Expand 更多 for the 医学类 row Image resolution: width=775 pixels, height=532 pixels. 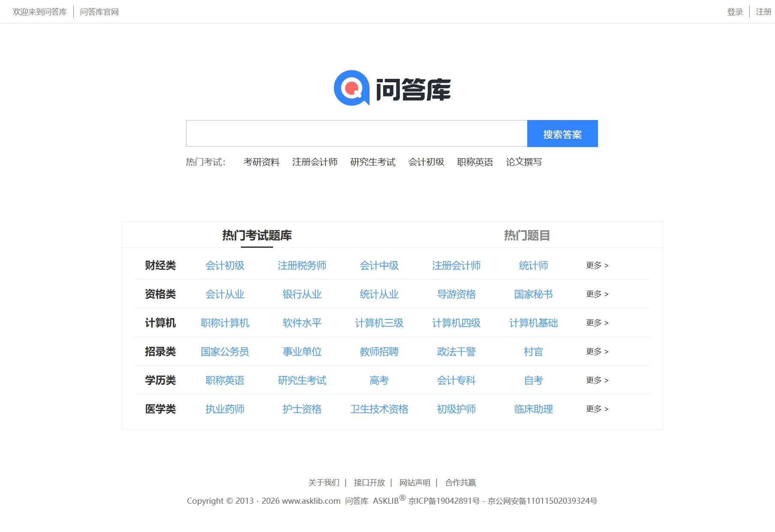point(596,409)
